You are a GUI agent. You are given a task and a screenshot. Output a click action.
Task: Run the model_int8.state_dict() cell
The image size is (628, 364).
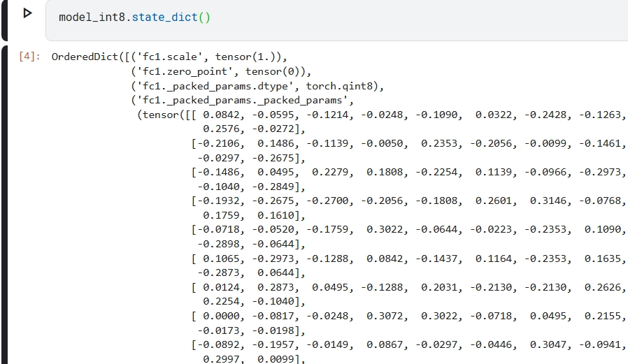[27, 13]
